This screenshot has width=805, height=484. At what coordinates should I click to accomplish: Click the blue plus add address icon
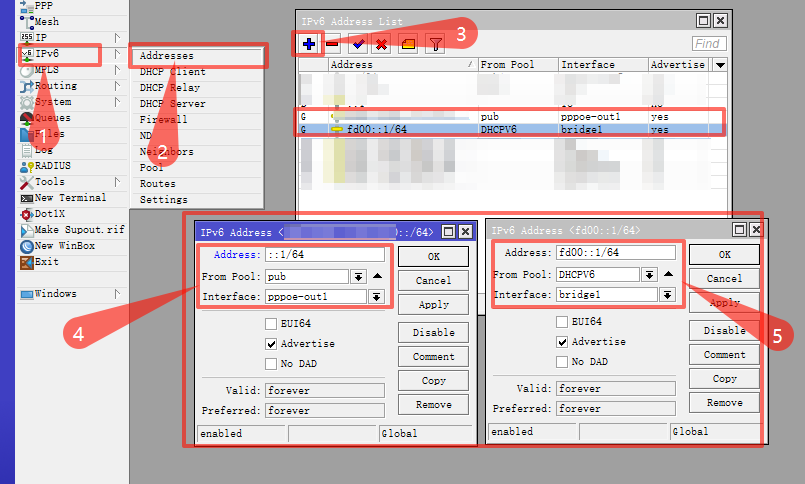click(x=309, y=44)
